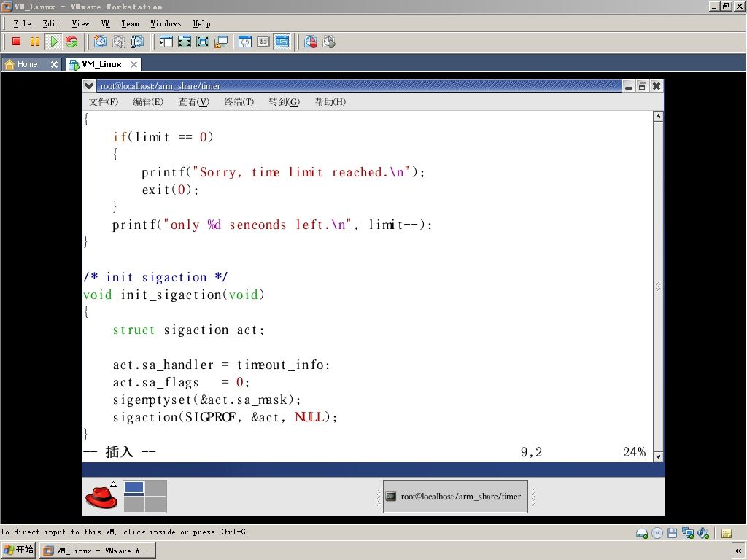Image resolution: width=747 pixels, height=560 pixels.
Task: Open the Edit menu in VMware
Action: pyautogui.click(x=52, y=23)
